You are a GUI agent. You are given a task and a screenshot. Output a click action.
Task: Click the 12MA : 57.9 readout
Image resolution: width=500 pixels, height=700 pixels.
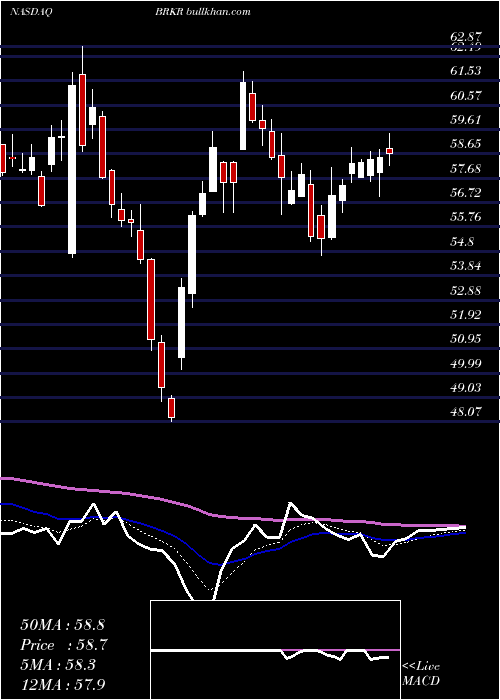tap(63, 684)
